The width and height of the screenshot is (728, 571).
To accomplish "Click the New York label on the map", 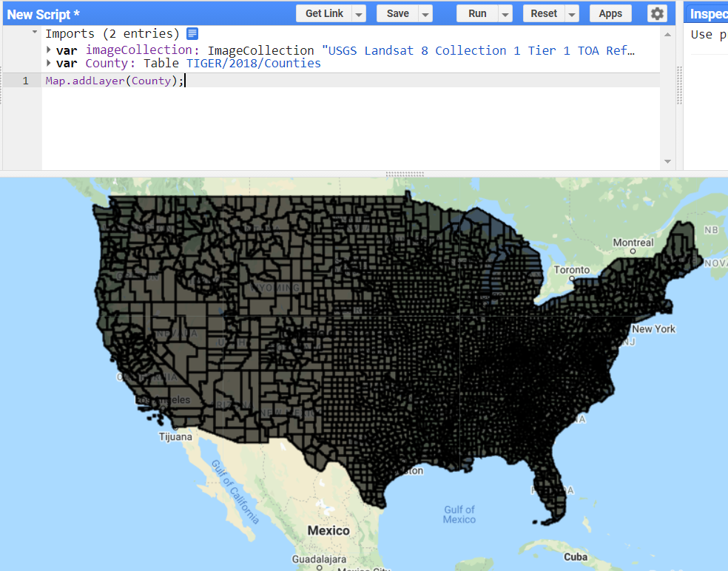I will coord(654,328).
